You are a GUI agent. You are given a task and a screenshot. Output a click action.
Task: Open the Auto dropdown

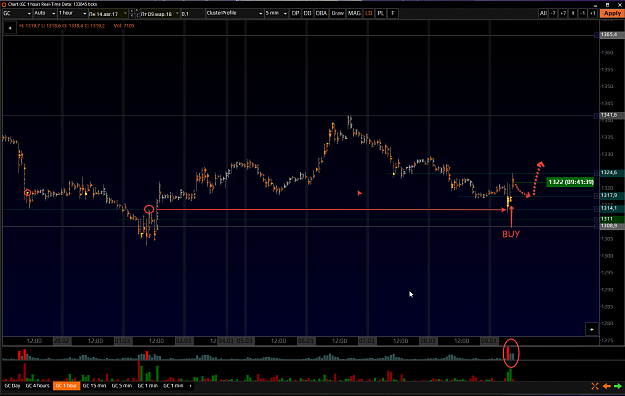45,13
